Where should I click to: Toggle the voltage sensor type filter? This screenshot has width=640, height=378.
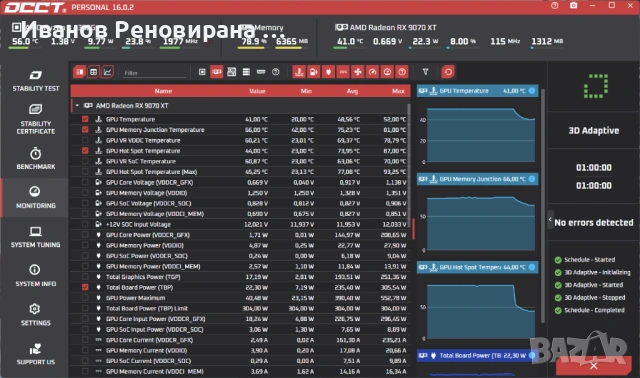[x=314, y=72]
